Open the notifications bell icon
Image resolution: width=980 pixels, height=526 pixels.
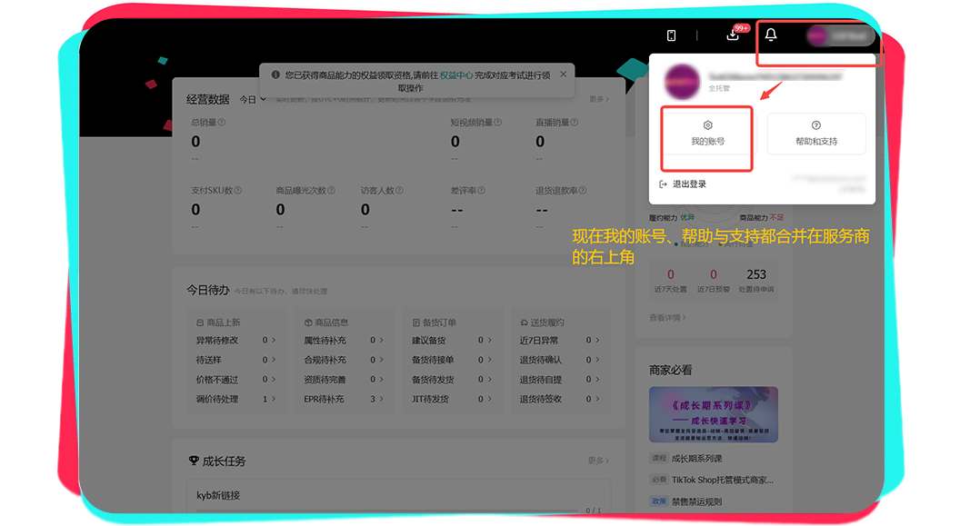769,34
